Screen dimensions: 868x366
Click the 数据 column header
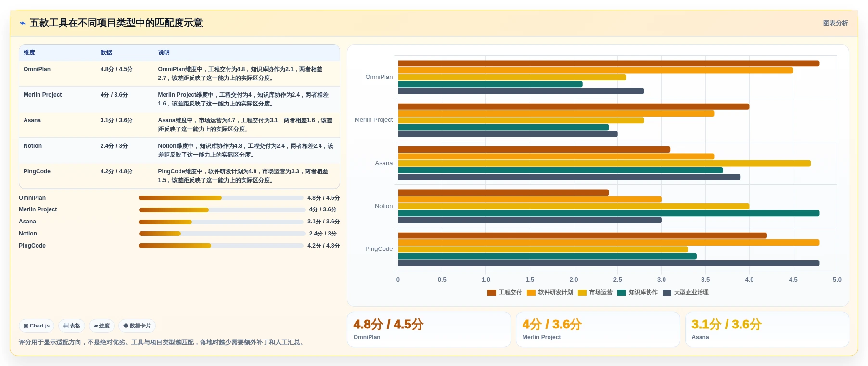click(x=106, y=53)
